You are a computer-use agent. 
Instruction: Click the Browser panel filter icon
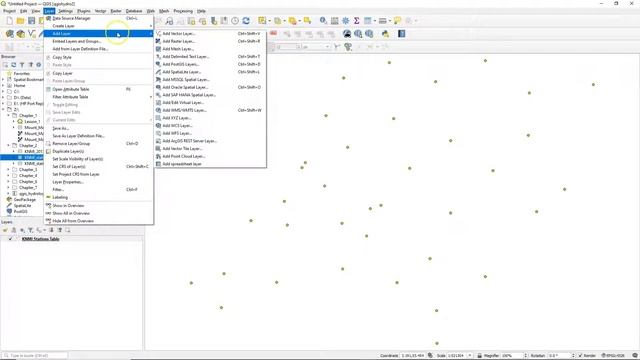22,65
